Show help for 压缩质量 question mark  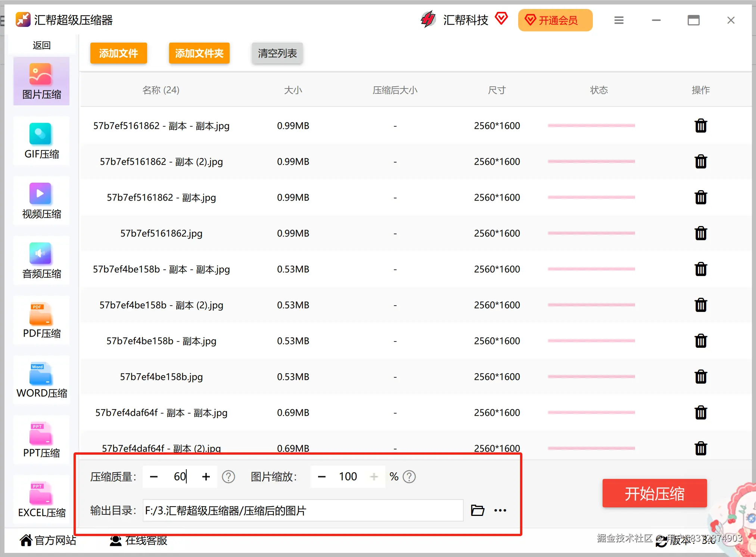point(228,477)
